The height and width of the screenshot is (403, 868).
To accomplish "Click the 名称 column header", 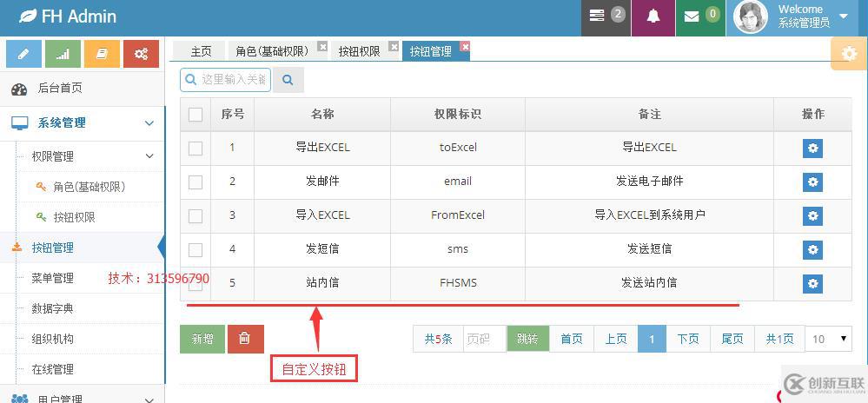I will [322, 114].
